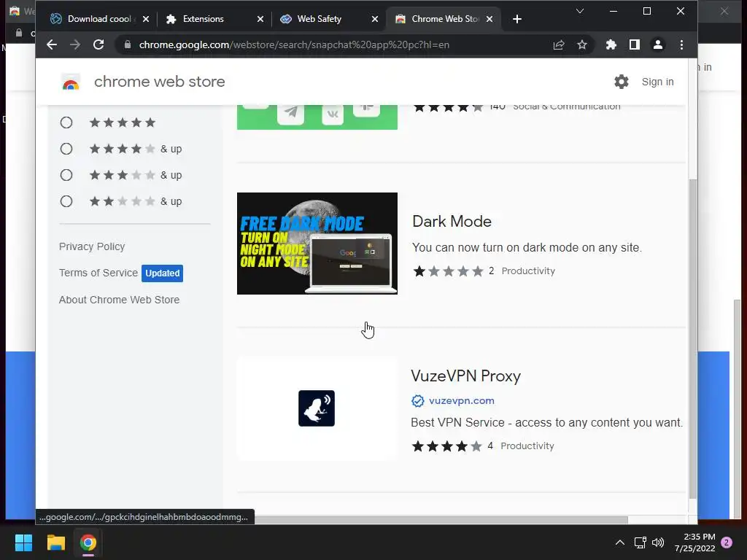Open the Windows Start menu

pyautogui.click(x=23, y=542)
